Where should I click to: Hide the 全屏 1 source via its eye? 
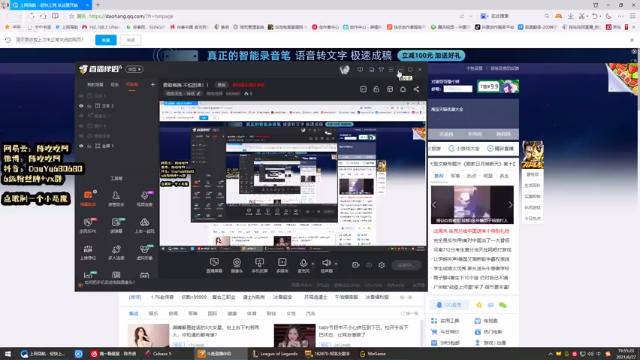81,146
